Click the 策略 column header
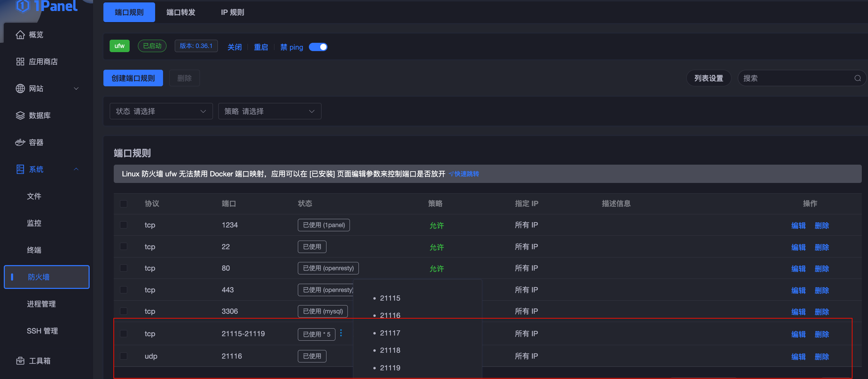Image resolution: width=868 pixels, height=379 pixels. click(435, 204)
